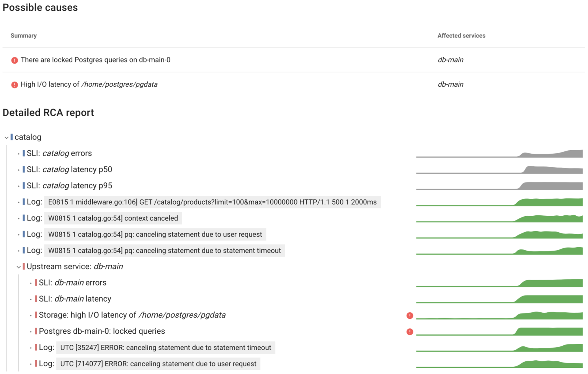
Task: Click the Summary column header
Action: 23,35
